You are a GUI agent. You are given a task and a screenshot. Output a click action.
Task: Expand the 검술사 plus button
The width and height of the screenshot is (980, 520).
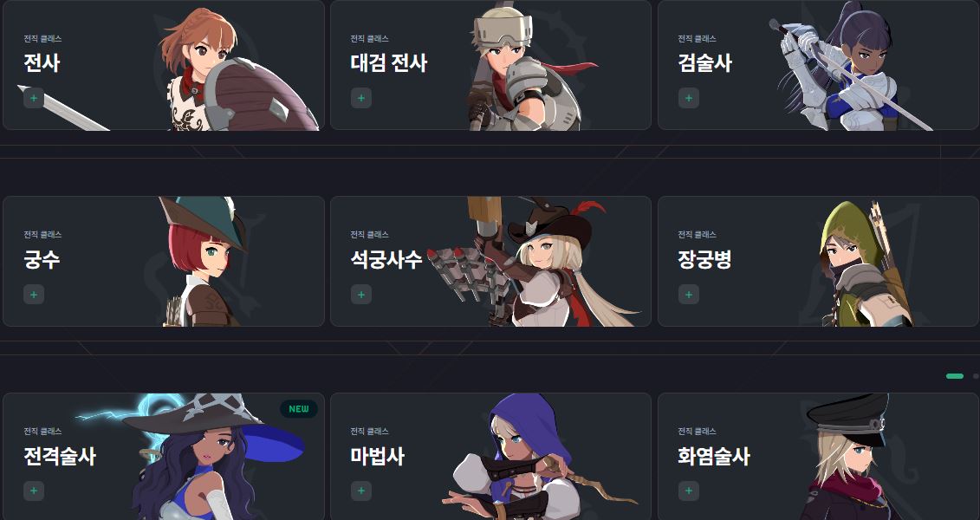[x=689, y=98]
